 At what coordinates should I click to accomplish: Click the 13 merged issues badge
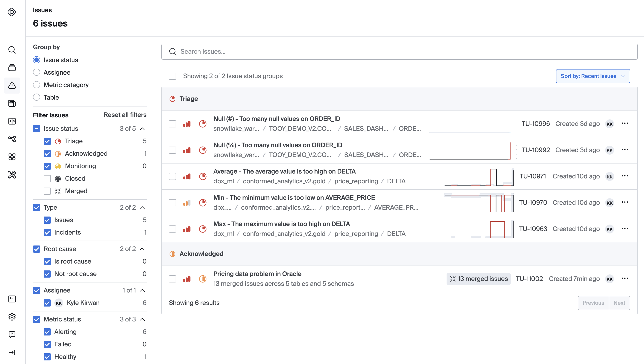point(478,279)
